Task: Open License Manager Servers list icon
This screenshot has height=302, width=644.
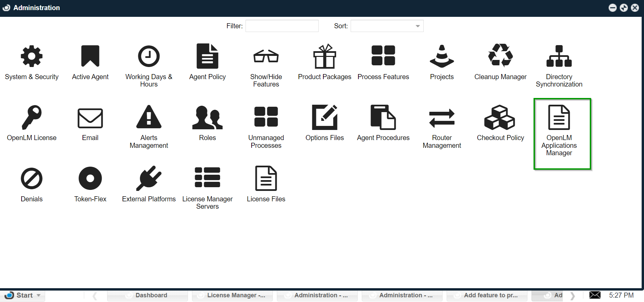Action: [x=207, y=177]
